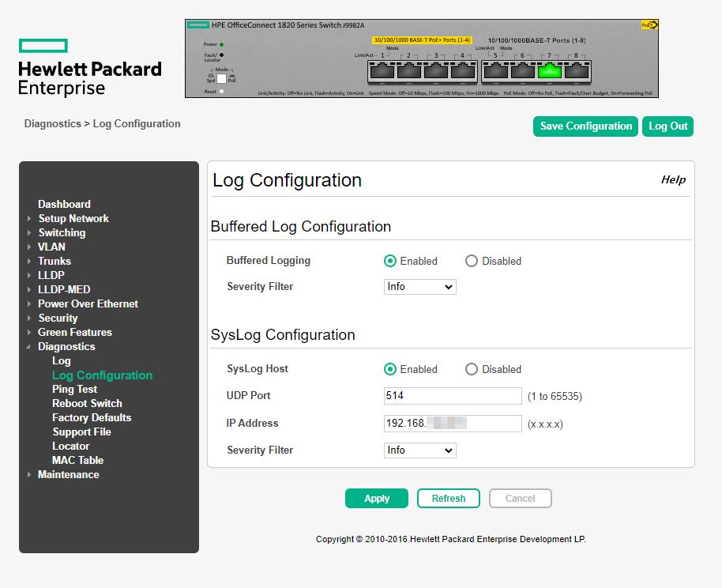The image size is (722, 588).
Task: Open SysLog Severity Filter dropdown
Action: coord(420,450)
